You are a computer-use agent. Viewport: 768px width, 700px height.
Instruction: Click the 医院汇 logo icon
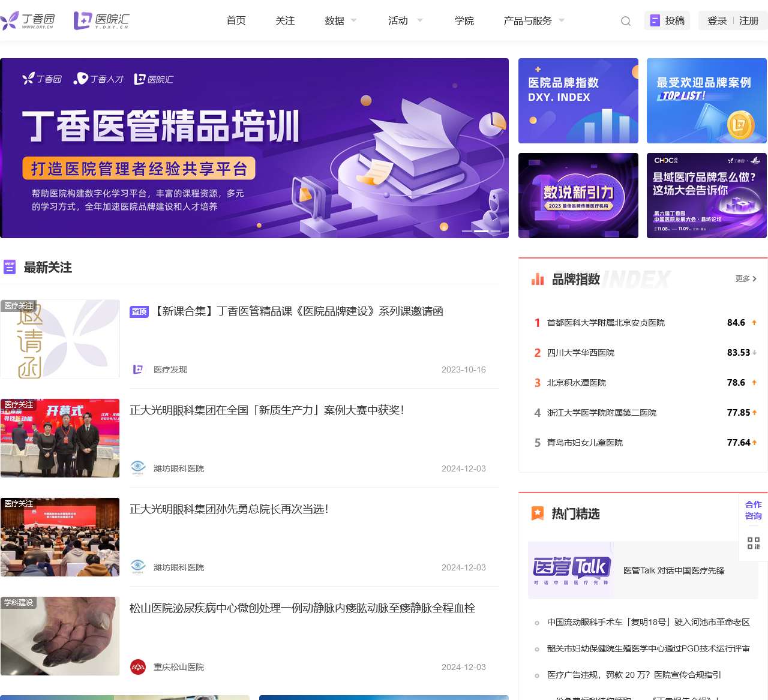coord(82,19)
